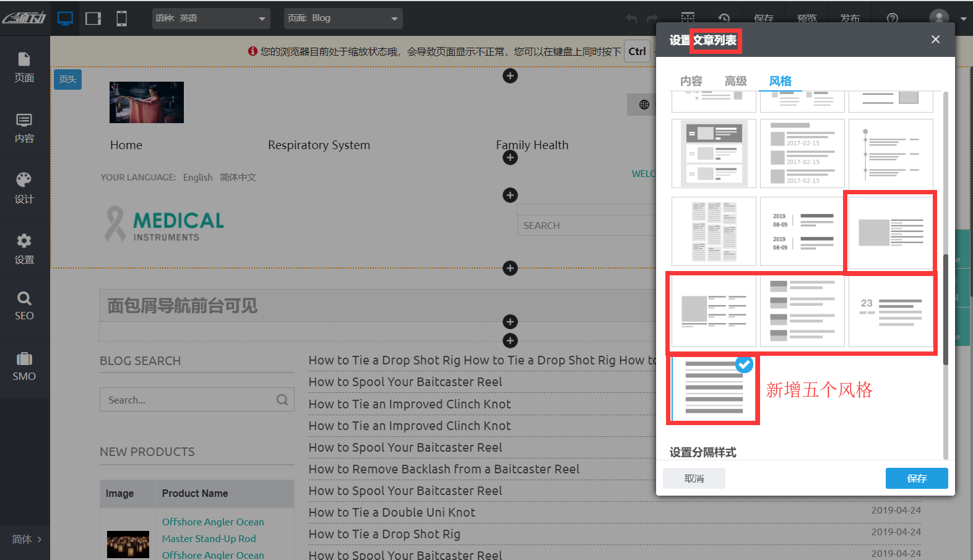The height and width of the screenshot is (560, 973).
Task: Expand the 简体 language switcher
Action: [26, 539]
